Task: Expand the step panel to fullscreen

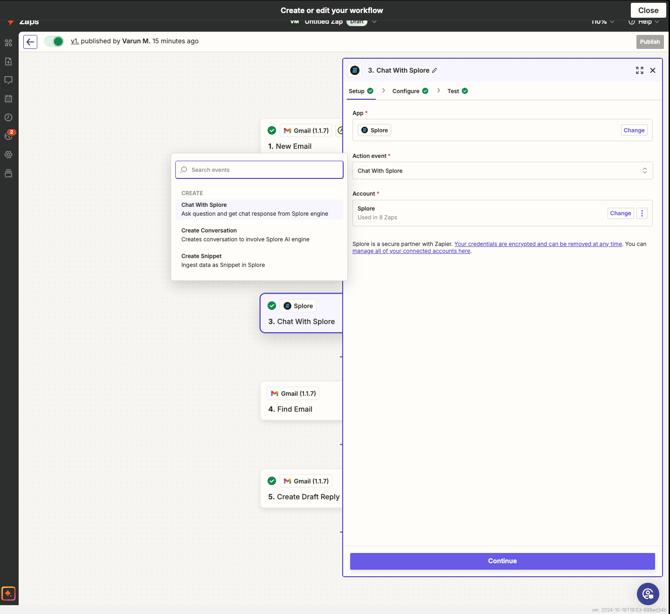Action: [639, 71]
